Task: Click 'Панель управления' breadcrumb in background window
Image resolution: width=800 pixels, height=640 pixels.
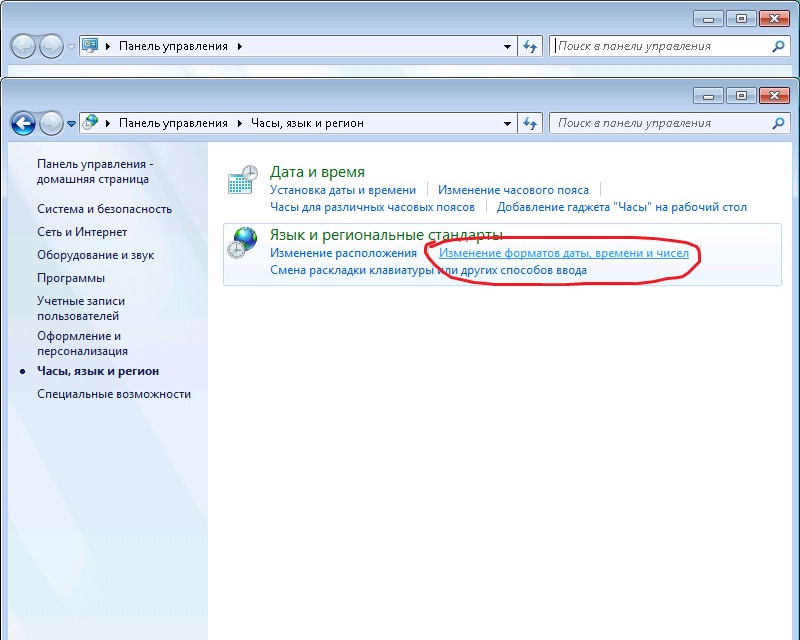Action: click(x=173, y=46)
